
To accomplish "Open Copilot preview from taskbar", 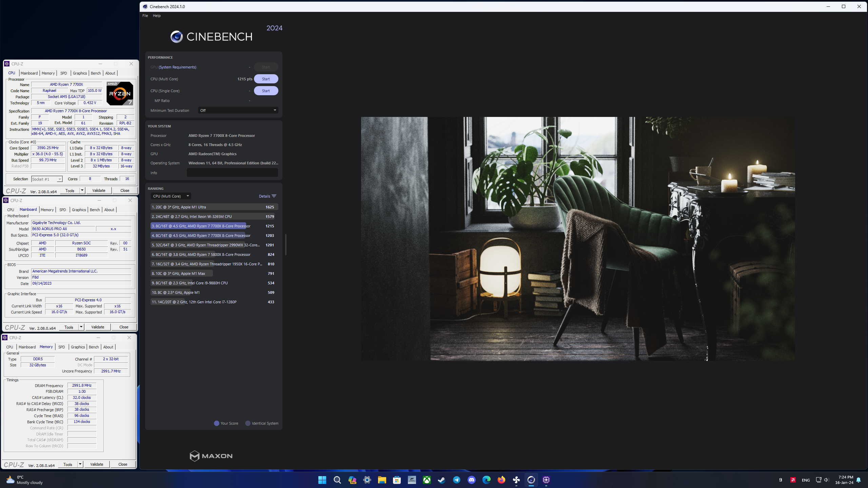I will coord(352,480).
